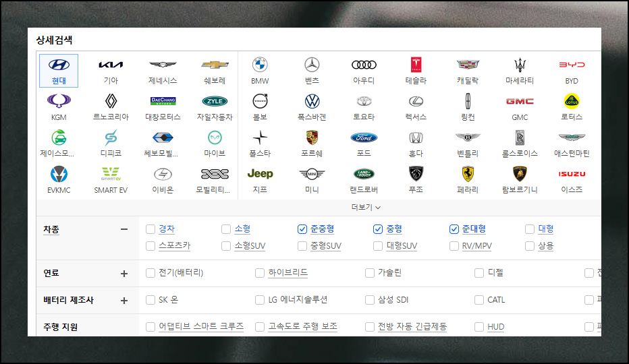Enable the 소형SUV checkbox

(226, 246)
